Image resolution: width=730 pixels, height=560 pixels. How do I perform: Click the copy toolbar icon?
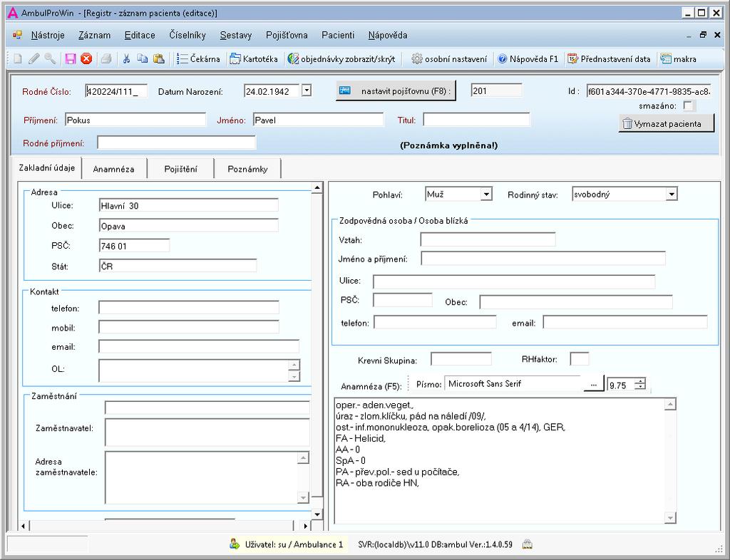(x=143, y=58)
